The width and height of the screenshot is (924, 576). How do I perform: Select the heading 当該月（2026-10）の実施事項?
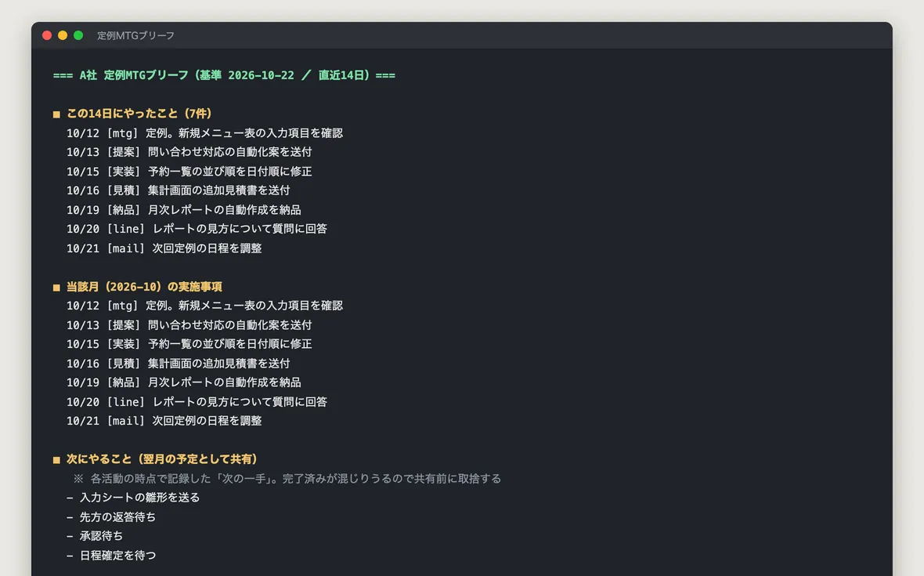coord(144,287)
